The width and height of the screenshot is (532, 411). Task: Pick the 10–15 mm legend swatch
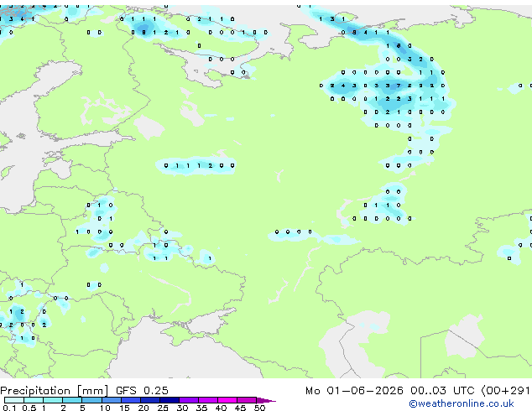(x=112, y=400)
